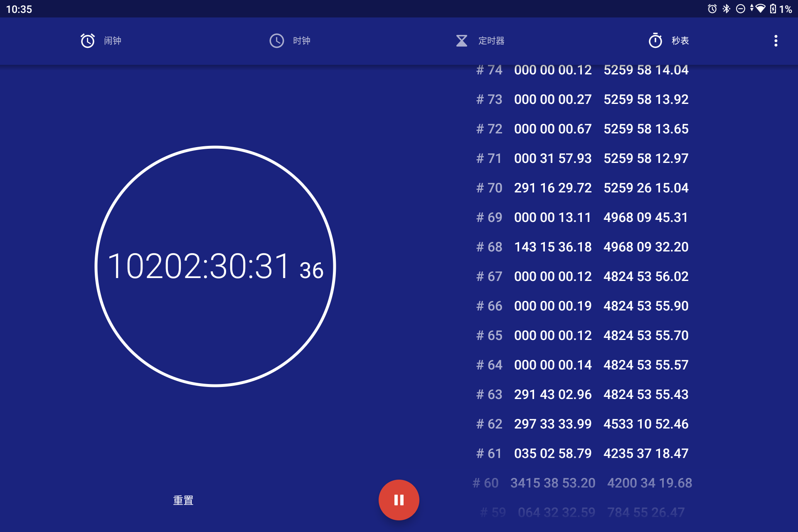Tap the stopwatch time 10202:30:31 display
This screenshot has height=532, width=798.
point(215,266)
